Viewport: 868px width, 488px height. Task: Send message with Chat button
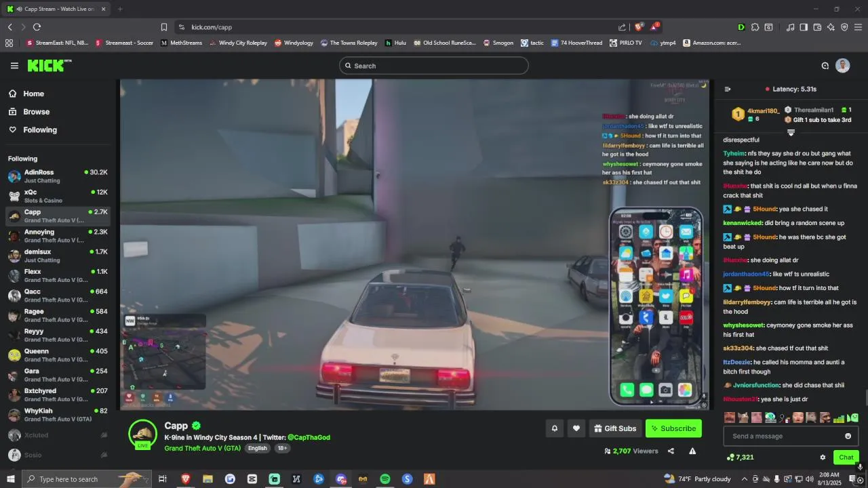pyautogui.click(x=846, y=457)
